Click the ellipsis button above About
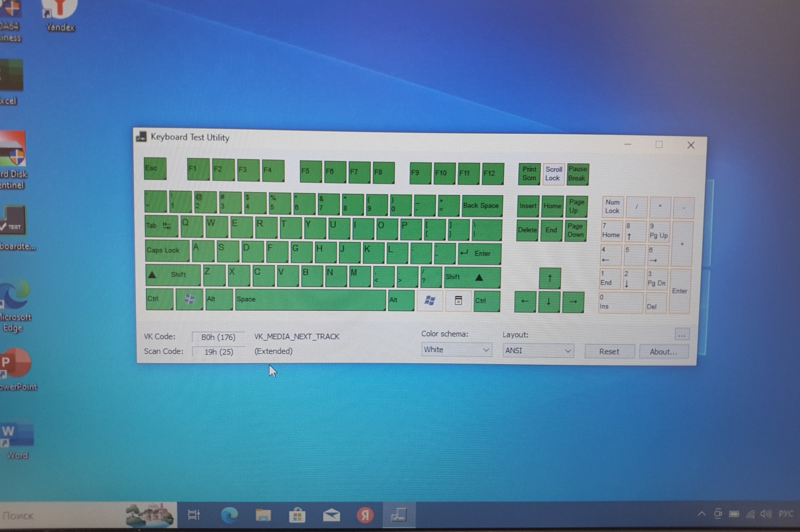The width and height of the screenshot is (800, 532). pos(681,335)
